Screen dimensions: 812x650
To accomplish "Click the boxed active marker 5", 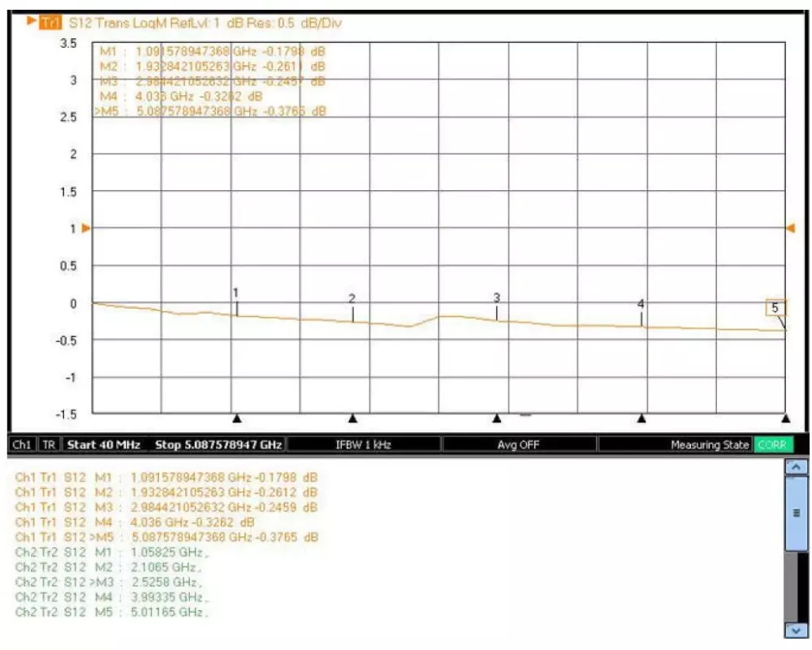I will coord(775,308).
